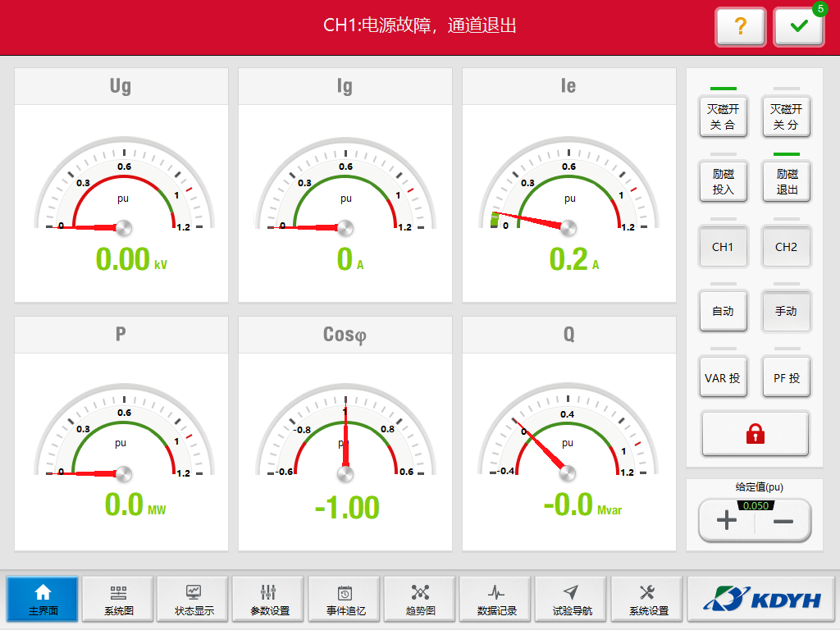The height and width of the screenshot is (630, 840).
Task: Open the 试验导航 test navigation page
Action: tap(572, 600)
